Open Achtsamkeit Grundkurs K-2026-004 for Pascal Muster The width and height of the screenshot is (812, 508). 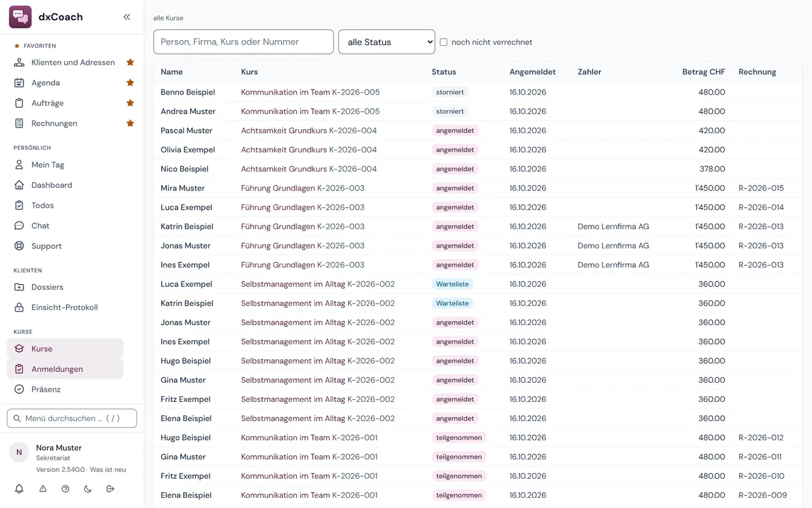pyautogui.click(x=309, y=130)
